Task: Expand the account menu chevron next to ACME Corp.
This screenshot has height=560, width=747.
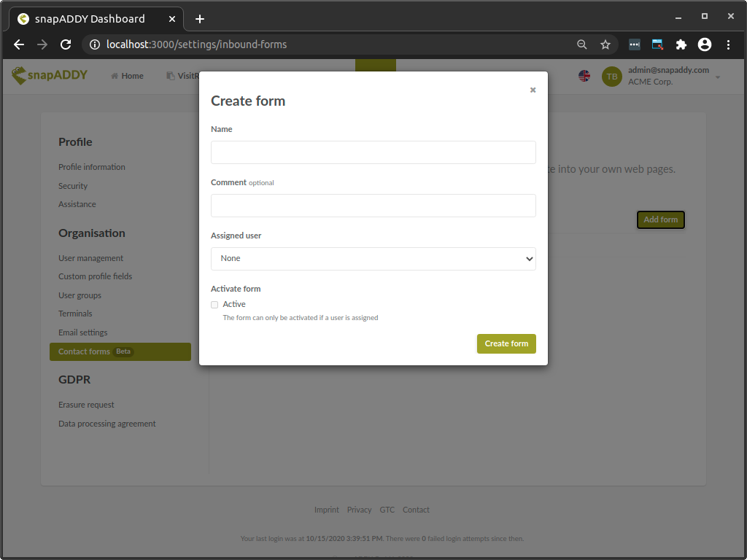Action: [x=716, y=76]
